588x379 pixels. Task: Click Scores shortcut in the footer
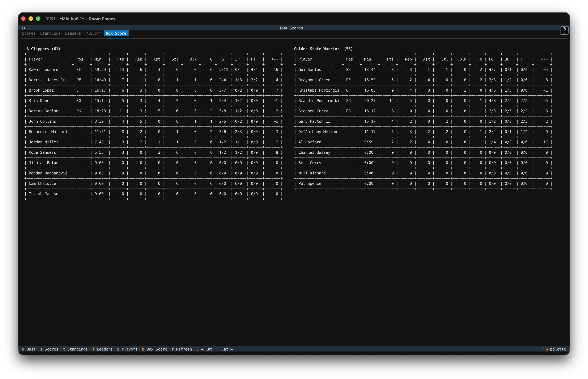click(49, 349)
